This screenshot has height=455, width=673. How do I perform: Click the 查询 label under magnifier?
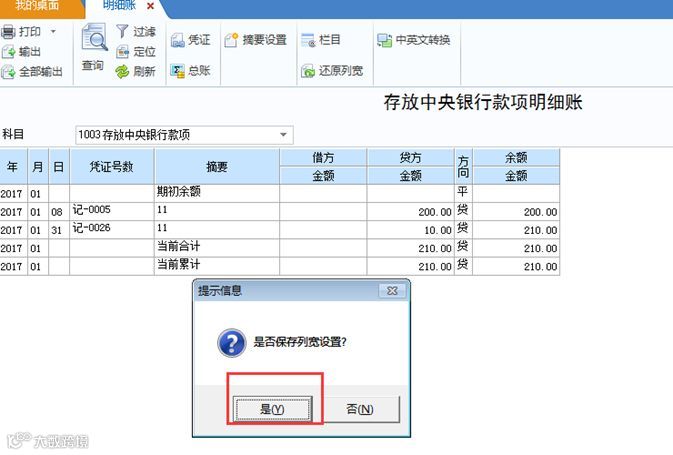point(93,65)
